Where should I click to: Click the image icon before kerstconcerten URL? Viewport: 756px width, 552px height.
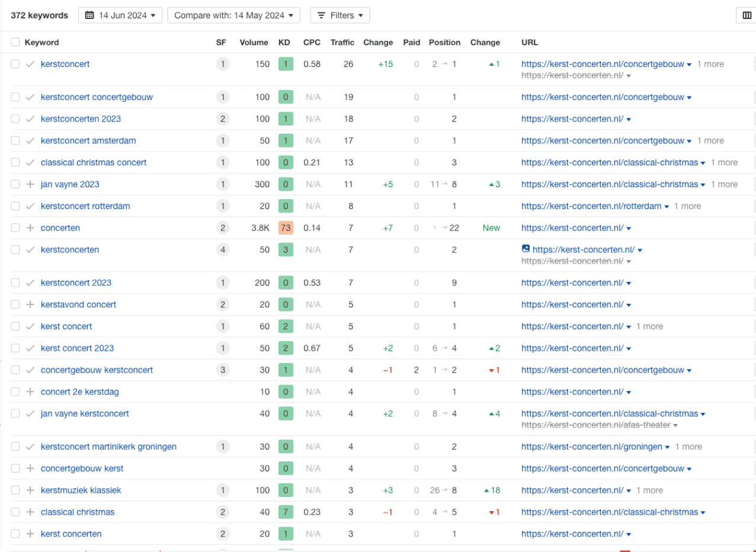coord(526,249)
